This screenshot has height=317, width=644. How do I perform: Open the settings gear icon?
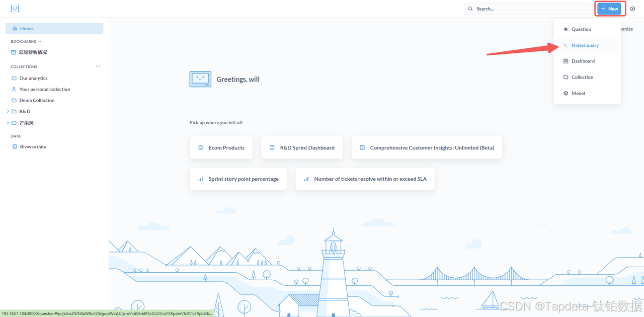(x=632, y=9)
